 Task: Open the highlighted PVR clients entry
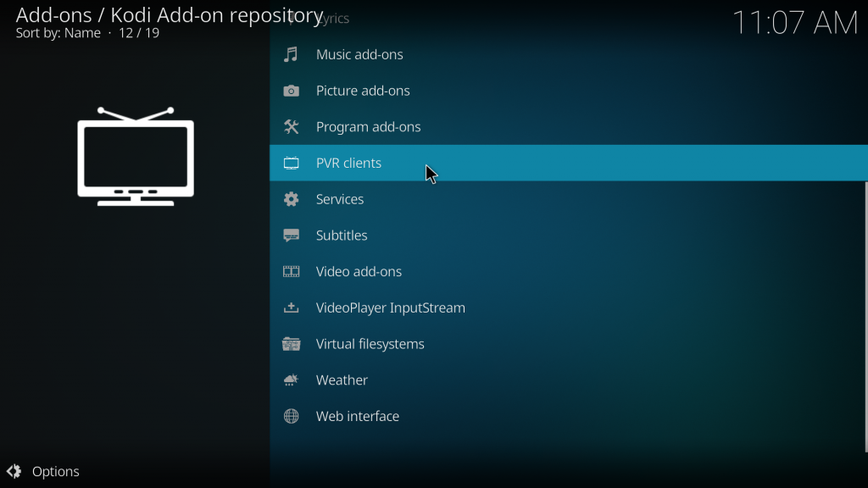tap(569, 164)
